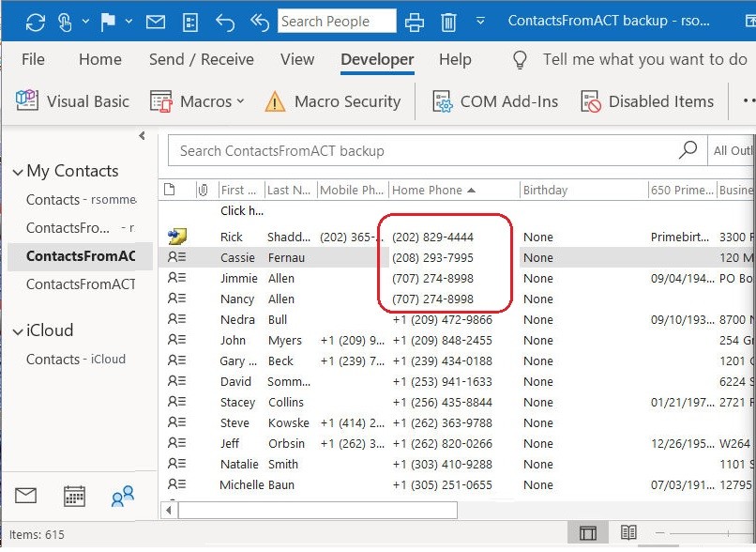Click Nedra Bull's home phone number
Viewport: 756px width, 552px height.
click(x=442, y=319)
